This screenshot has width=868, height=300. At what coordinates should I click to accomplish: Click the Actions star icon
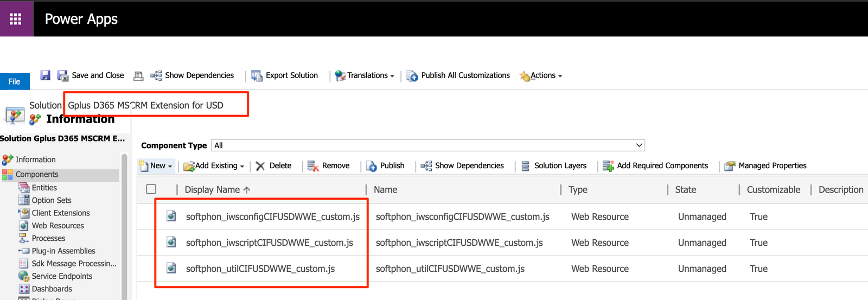point(525,76)
